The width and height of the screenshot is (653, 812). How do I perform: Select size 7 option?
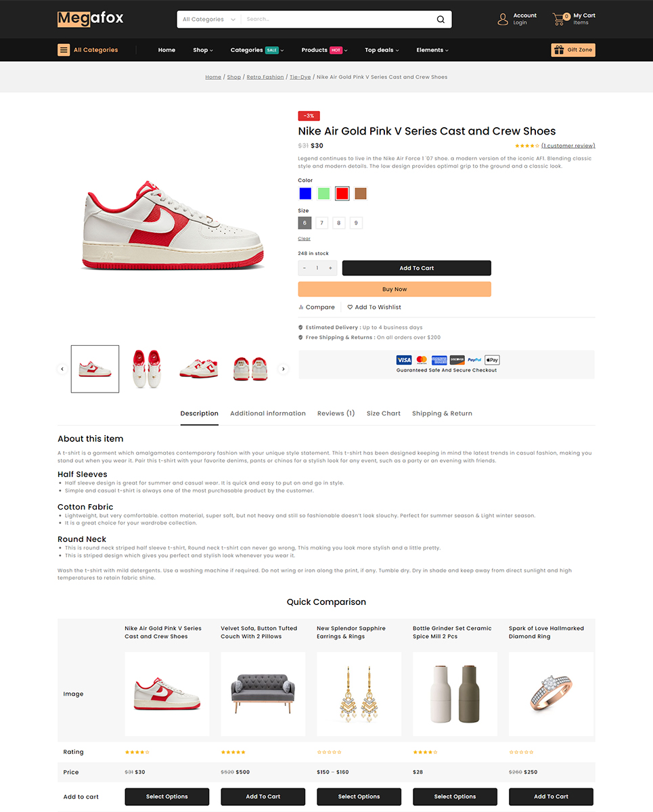322,223
